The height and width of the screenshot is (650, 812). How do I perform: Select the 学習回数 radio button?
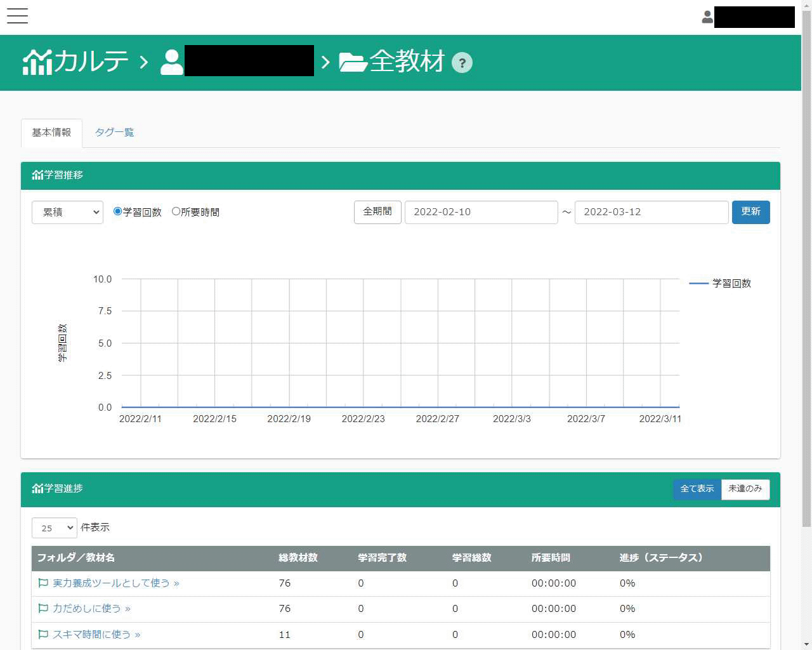[117, 211]
